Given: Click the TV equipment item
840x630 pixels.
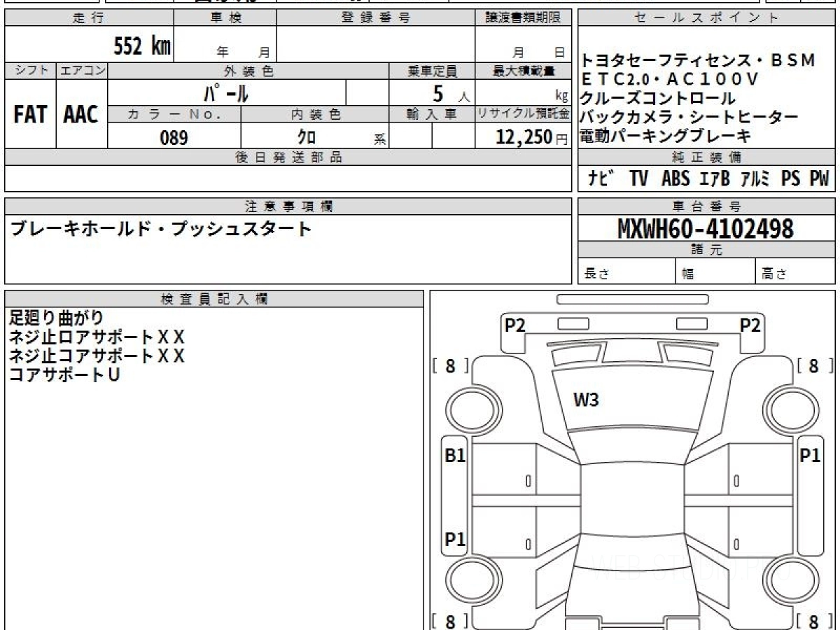Looking at the screenshot, I should click(x=638, y=179).
